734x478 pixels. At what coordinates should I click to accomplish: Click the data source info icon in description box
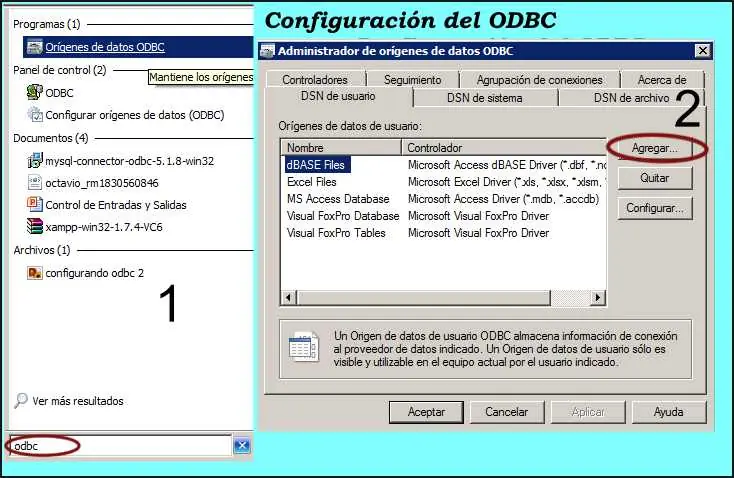click(304, 347)
